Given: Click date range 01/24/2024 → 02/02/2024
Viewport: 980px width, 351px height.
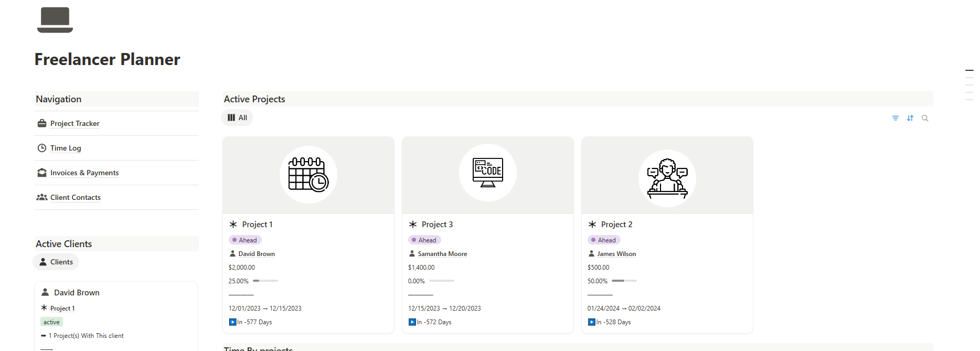Looking at the screenshot, I should coord(624,309).
